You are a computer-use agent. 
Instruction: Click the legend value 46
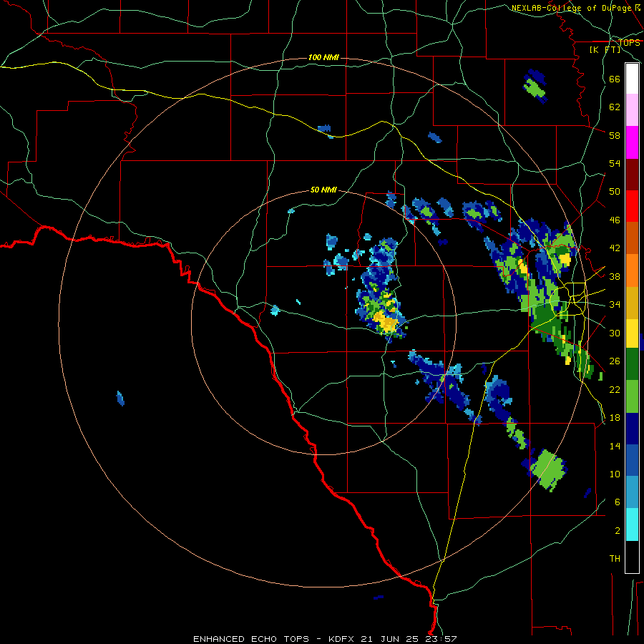click(x=615, y=220)
